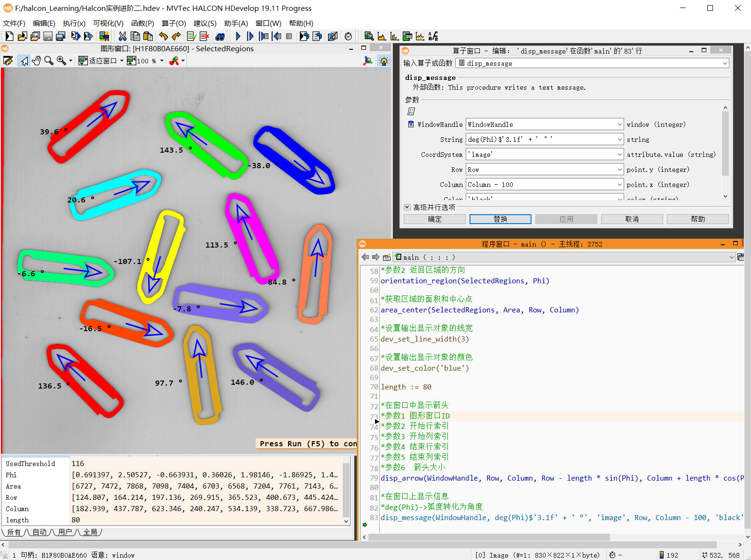Click the 取消 button
The height and width of the screenshot is (560, 751).
[x=632, y=219]
